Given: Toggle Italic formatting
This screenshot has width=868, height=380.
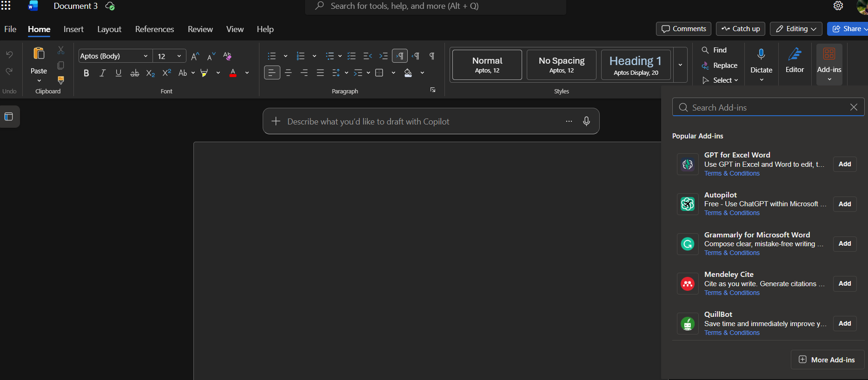Looking at the screenshot, I should point(102,73).
